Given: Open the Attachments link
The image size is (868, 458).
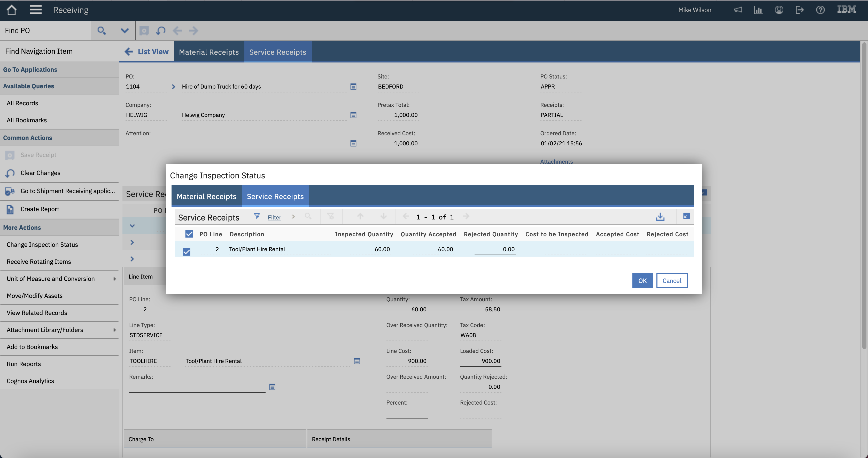Looking at the screenshot, I should coord(556,162).
